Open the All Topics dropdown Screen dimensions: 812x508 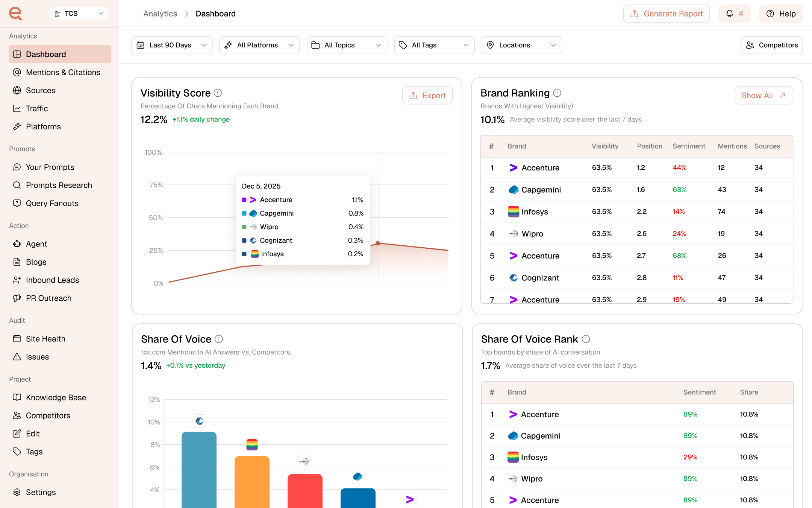(x=347, y=45)
